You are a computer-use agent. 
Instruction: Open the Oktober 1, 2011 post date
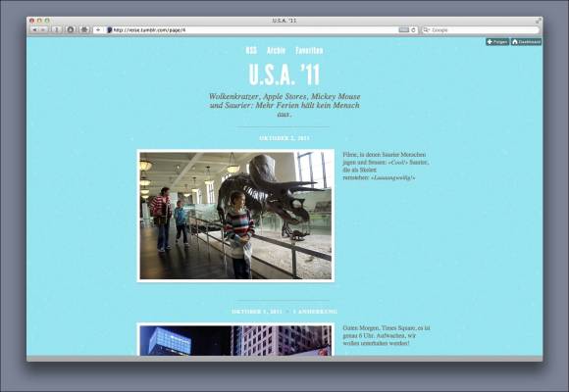pyautogui.click(x=257, y=312)
